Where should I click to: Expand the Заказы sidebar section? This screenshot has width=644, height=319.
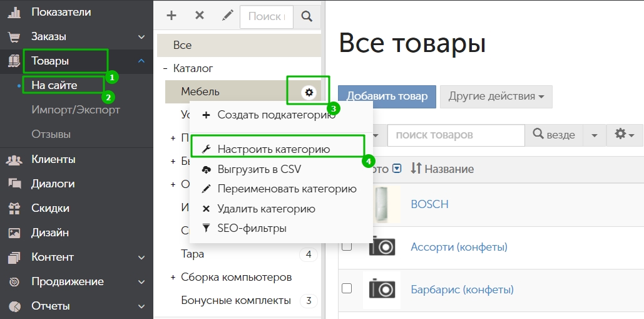tap(141, 36)
